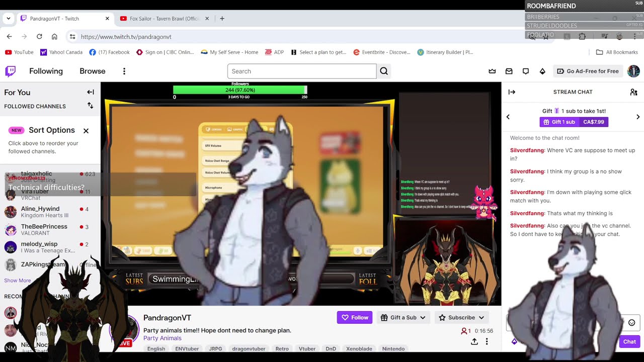Screen dimensions: 644x362
Task: Collapse the For You sidebar
Action: point(91,92)
